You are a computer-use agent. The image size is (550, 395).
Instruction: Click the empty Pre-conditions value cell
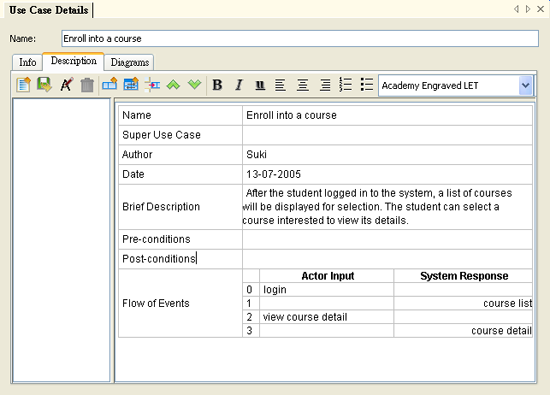pyautogui.click(x=387, y=239)
